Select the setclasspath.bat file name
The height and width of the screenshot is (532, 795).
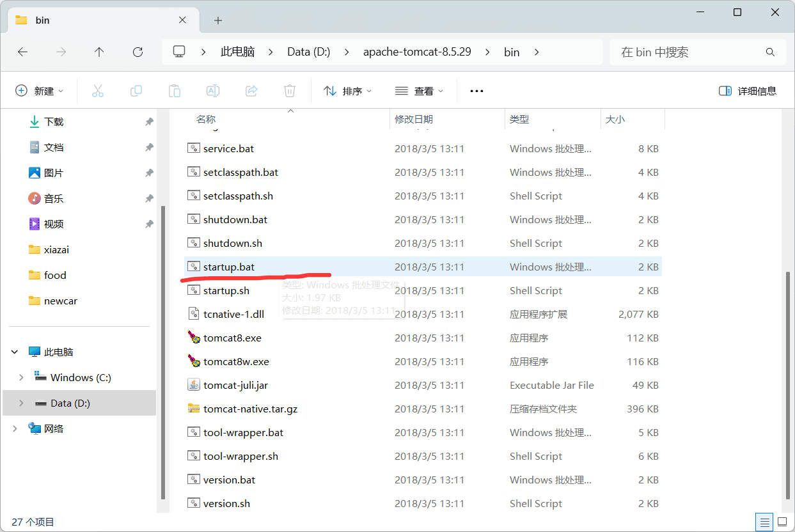tap(240, 172)
